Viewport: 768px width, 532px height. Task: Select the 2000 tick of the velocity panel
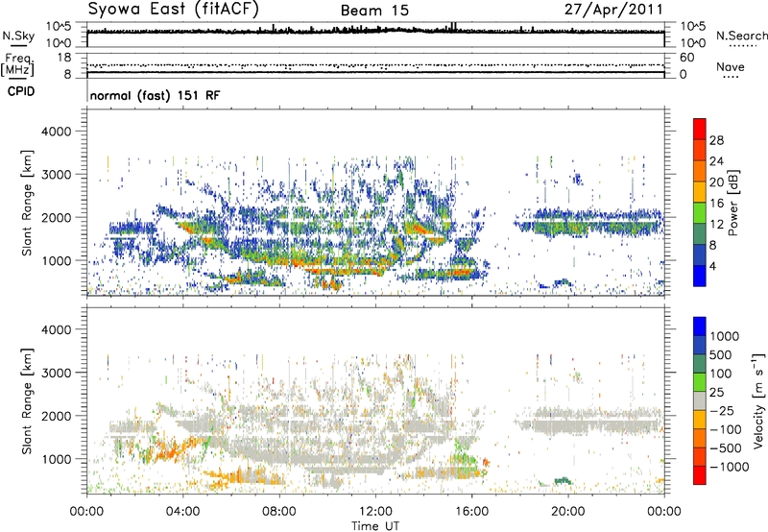pyautogui.click(x=56, y=416)
